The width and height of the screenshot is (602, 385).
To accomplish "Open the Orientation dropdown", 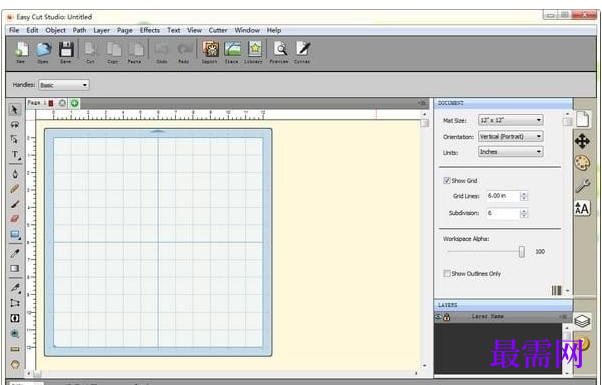I will (x=510, y=136).
